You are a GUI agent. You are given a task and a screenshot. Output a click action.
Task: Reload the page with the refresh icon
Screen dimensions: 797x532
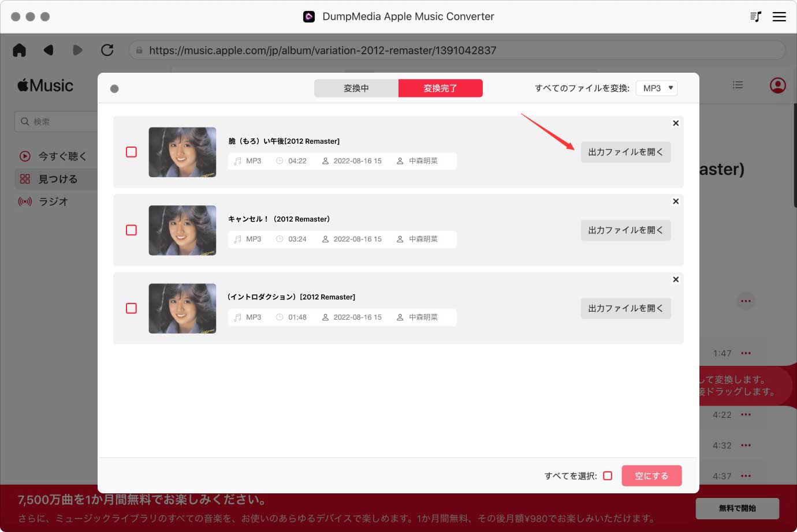107,50
